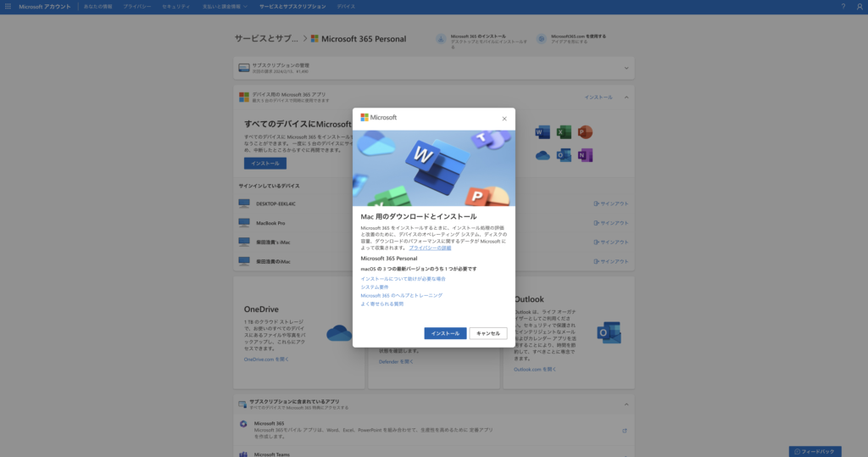Open the payment and billing info dropdown
This screenshot has width=868, height=457.
click(x=225, y=7)
